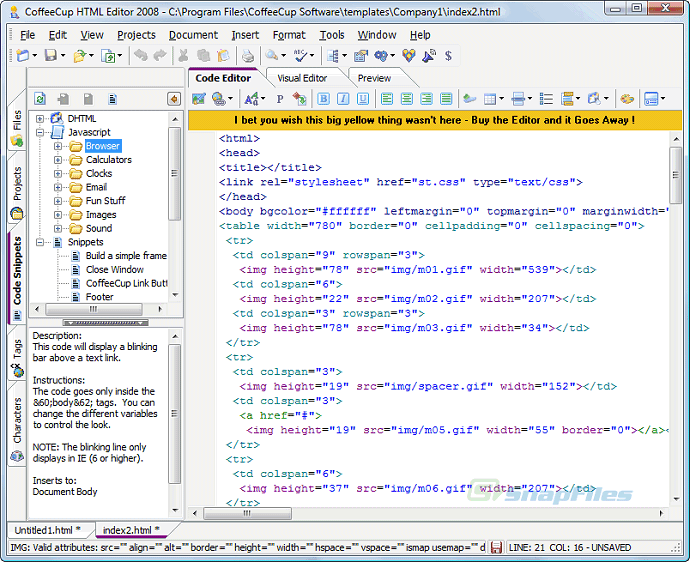Image resolution: width=690 pixels, height=562 pixels.
Task: Switch to the Visual Editor tab
Action: click(x=302, y=78)
